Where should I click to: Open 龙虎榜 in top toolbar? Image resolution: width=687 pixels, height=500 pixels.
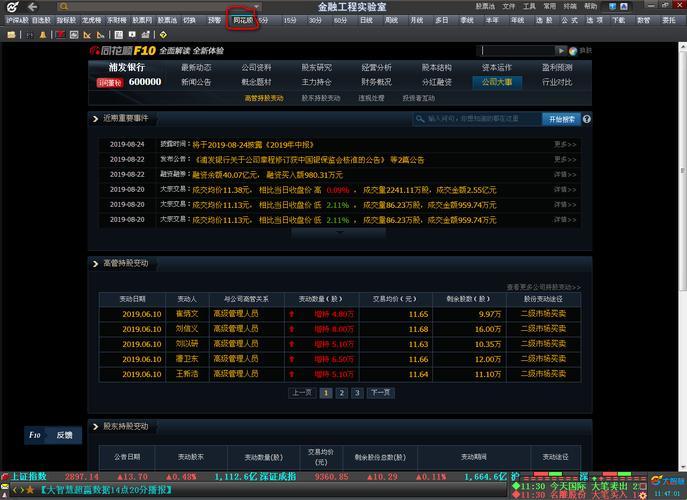pos(92,20)
